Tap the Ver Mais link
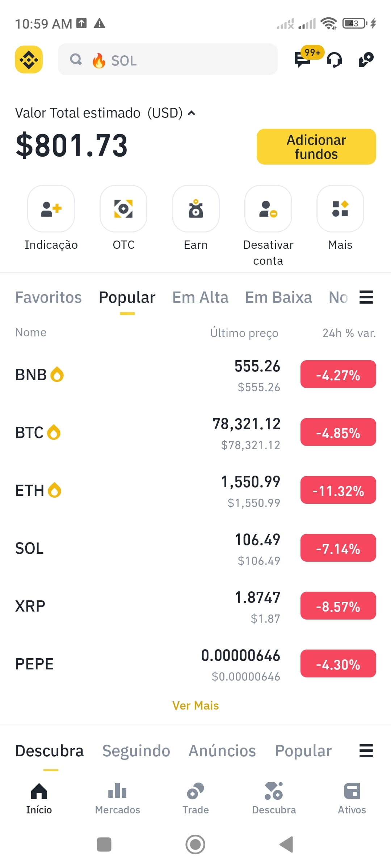 [195, 706]
